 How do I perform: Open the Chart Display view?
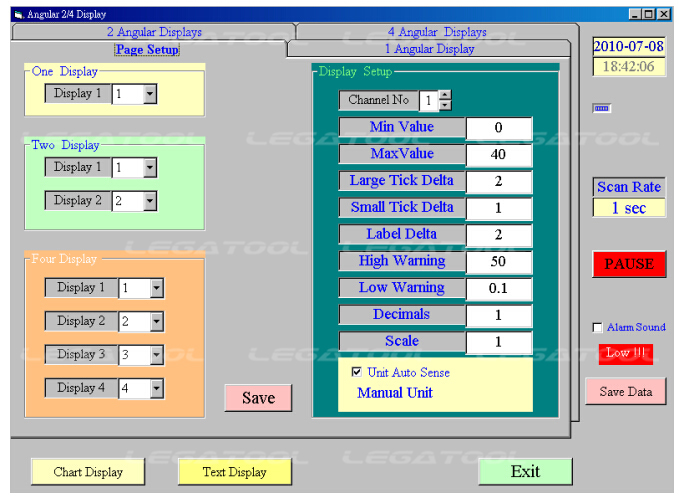tap(88, 472)
